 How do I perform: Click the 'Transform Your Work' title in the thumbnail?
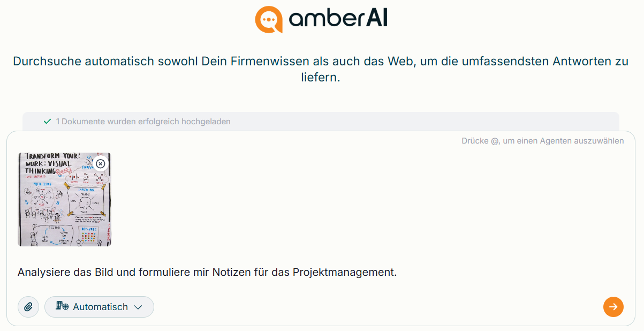tap(51, 163)
